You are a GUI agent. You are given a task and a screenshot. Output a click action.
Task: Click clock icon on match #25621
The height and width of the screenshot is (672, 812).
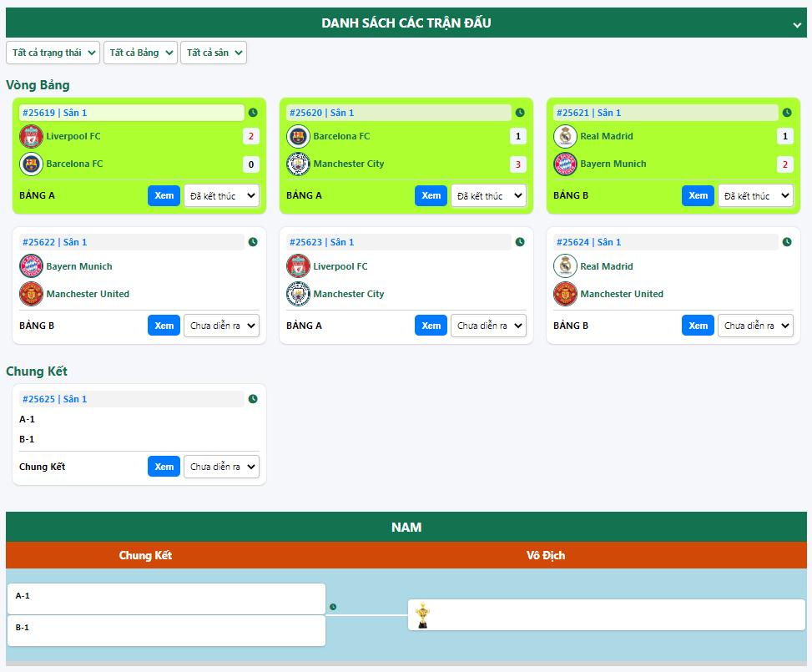pos(787,113)
